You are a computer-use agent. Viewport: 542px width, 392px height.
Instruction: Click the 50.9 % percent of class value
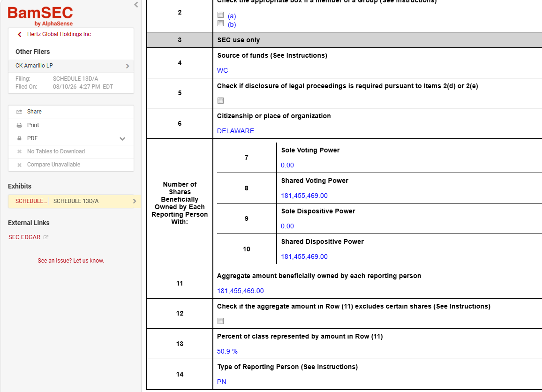click(x=227, y=351)
